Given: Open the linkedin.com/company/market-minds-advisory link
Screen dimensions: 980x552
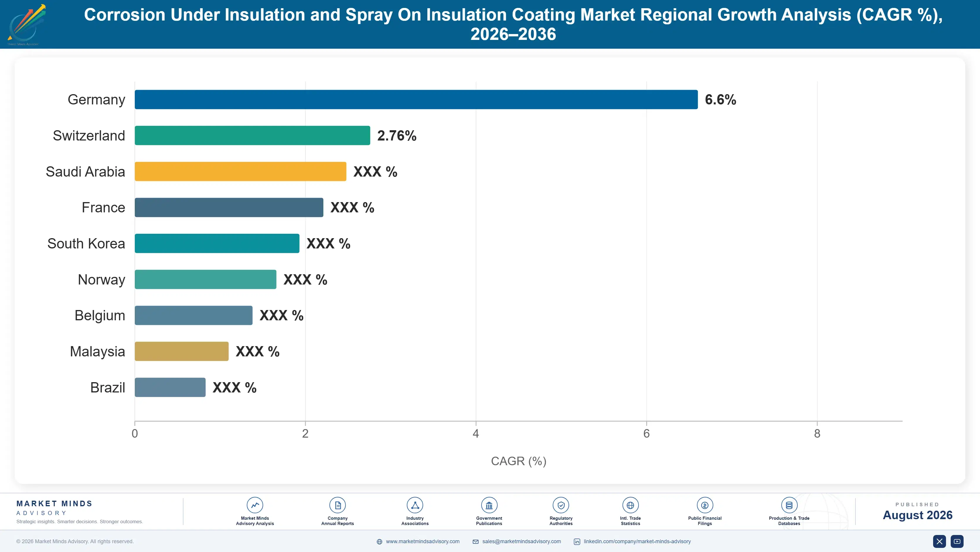Looking at the screenshot, I should (637, 541).
